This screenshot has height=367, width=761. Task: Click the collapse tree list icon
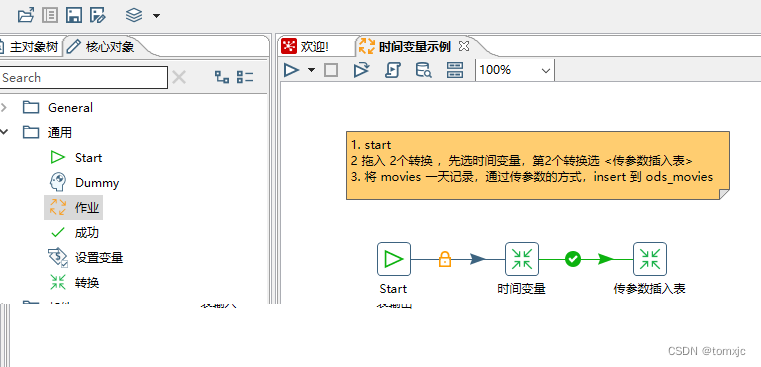[245, 77]
